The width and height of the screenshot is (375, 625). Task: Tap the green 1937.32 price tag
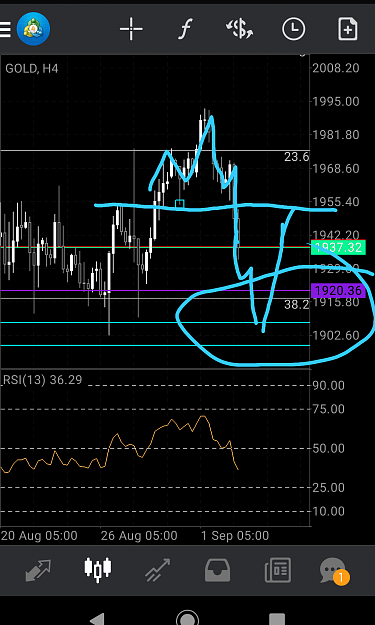coord(338,248)
